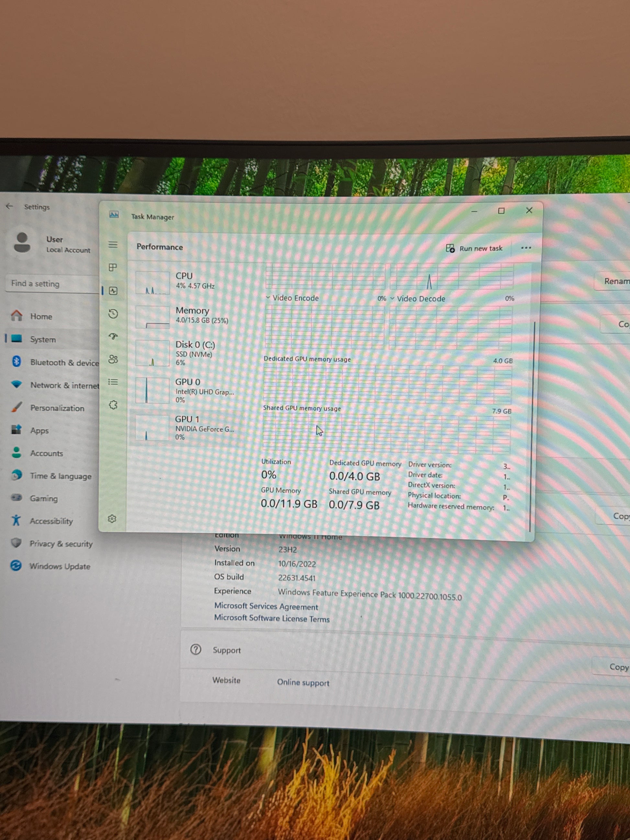Open Windows Update in Settings sidebar

pyautogui.click(x=60, y=566)
